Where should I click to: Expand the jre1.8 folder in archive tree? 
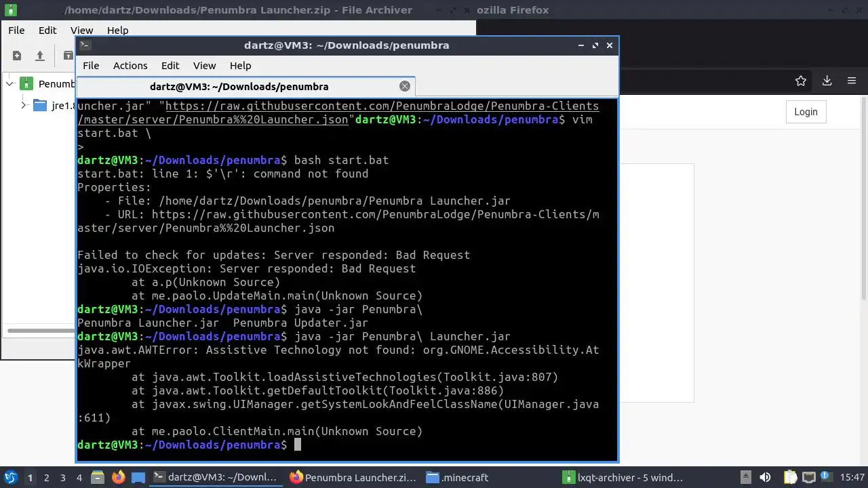[x=23, y=105]
